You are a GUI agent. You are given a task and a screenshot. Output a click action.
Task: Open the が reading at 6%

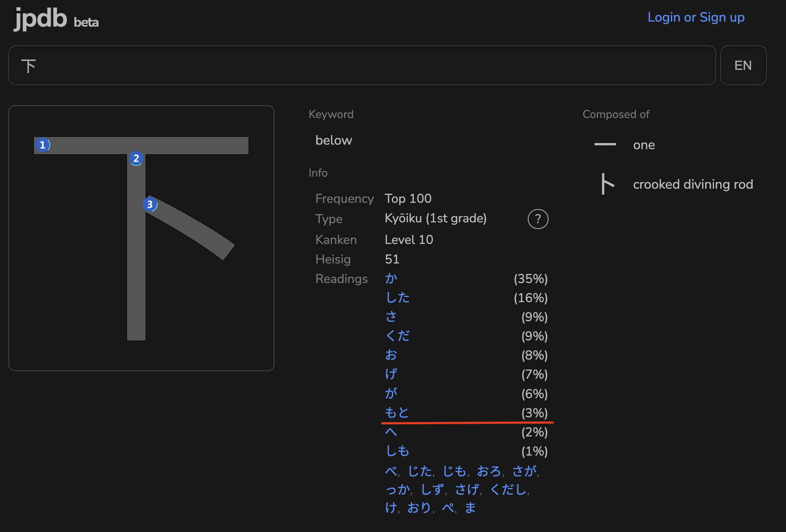coord(391,393)
